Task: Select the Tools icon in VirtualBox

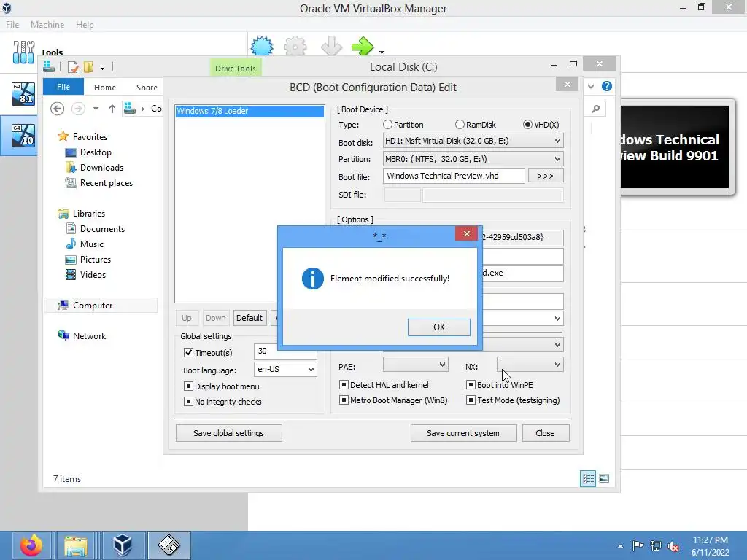Action: [x=23, y=52]
